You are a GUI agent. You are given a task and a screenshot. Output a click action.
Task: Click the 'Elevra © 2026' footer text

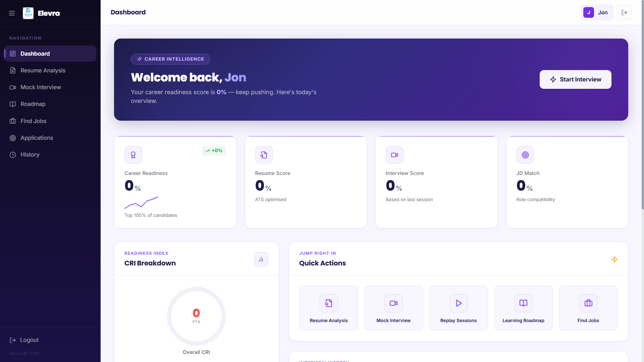24,353
